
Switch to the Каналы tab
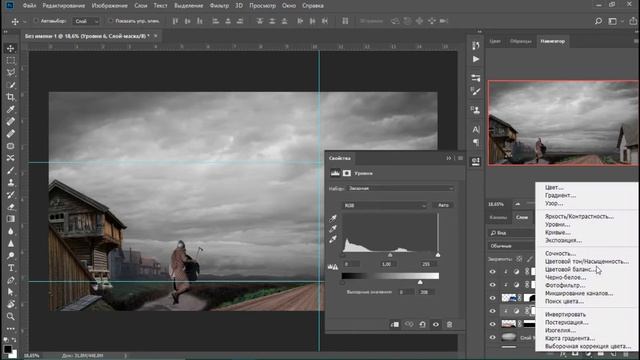click(498, 218)
